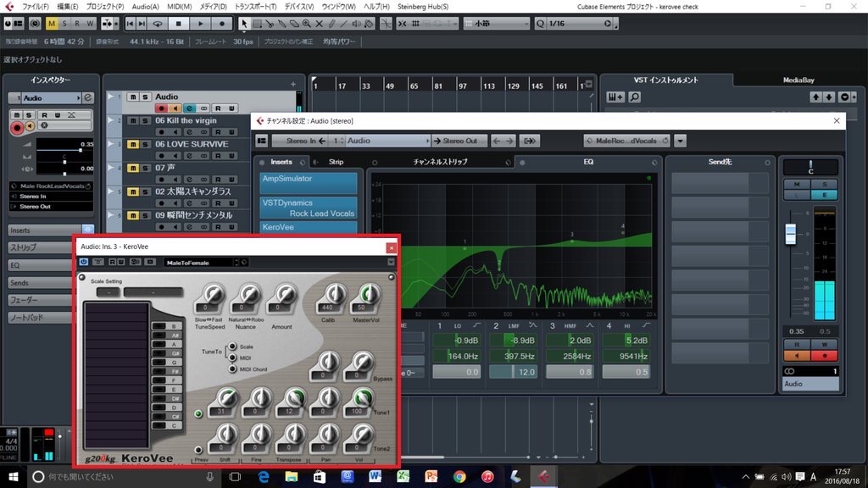Click the transport Stop button
This screenshot has height=488, width=868.
pos(178,24)
